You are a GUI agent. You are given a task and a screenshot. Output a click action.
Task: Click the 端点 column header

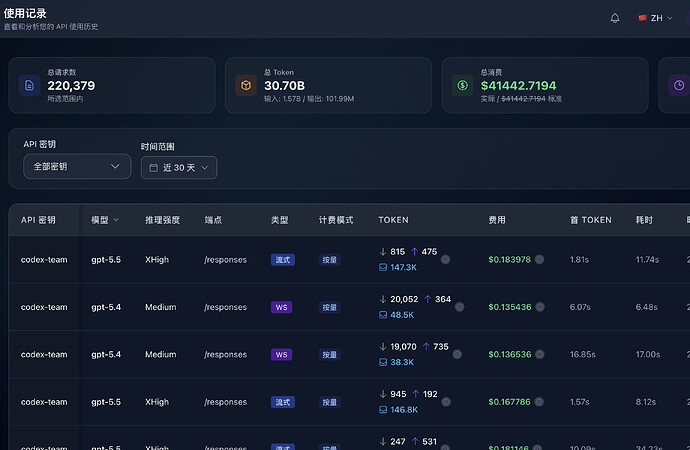pyautogui.click(x=213, y=220)
